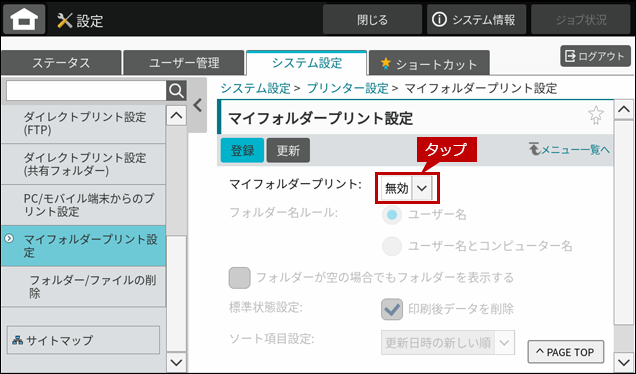
Task: Switch to ユーザー管理 tab
Action: [x=184, y=63]
